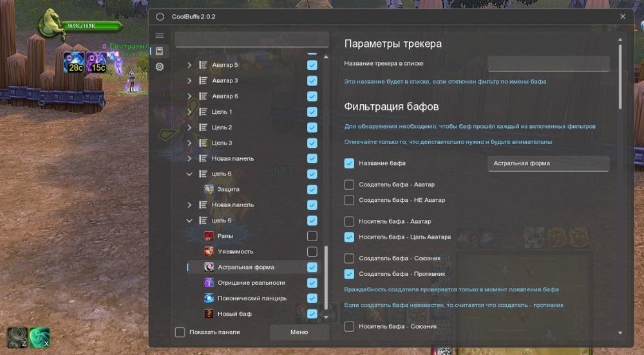
Task: Click the Псионический панцирь buff icon
Action: pyautogui.click(x=209, y=298)
